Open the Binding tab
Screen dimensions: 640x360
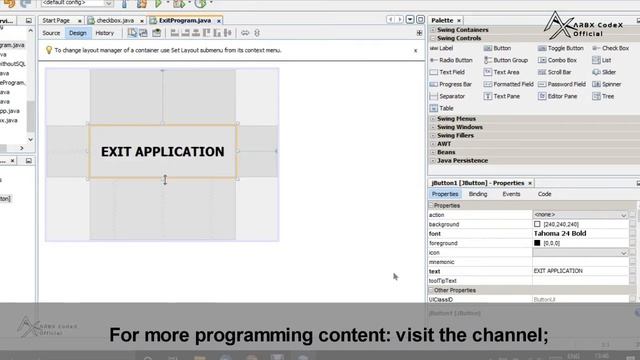coord(478,194)
